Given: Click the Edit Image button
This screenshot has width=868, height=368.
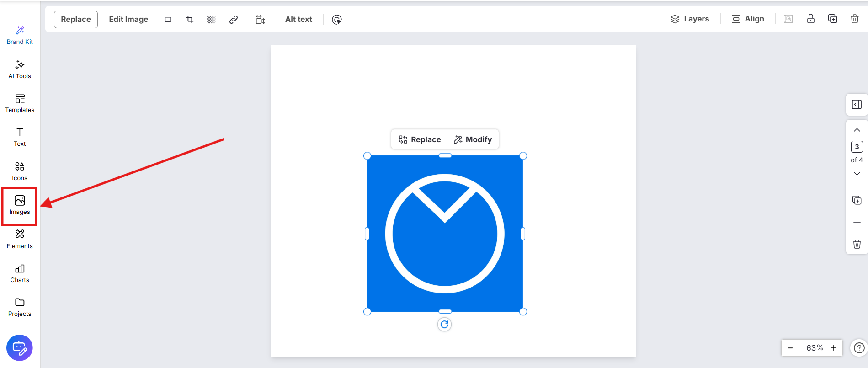Looking at the screenshot, I should pyautogui.click(x=128, y=19).
